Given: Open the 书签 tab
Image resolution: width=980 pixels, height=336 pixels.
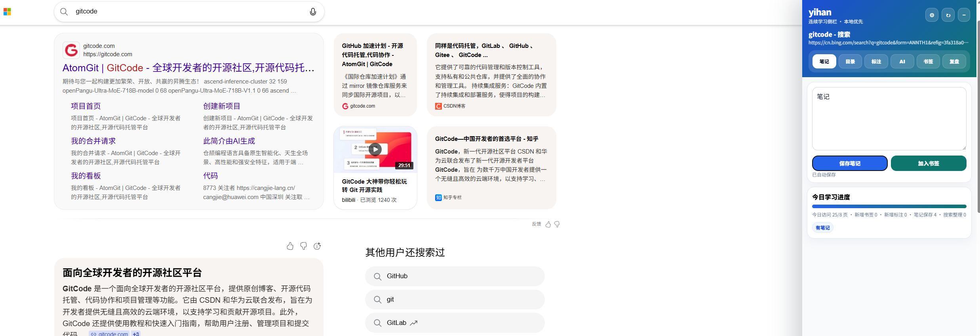Looking at the screenshot, I should (928, 61).
